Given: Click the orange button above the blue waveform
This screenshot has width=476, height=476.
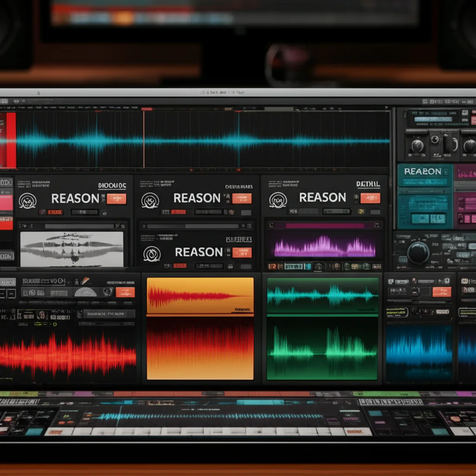Looking at the screenshot, I should tap(442, 292).
